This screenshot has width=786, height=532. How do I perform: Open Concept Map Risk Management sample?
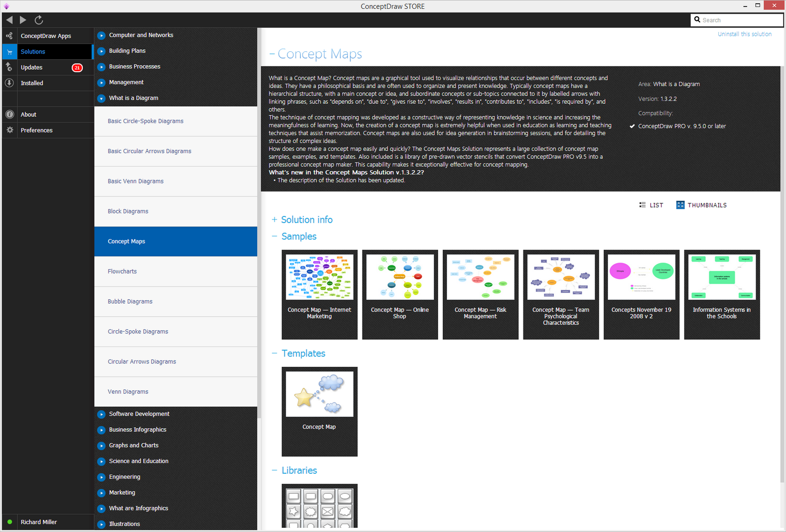point(481,295)
